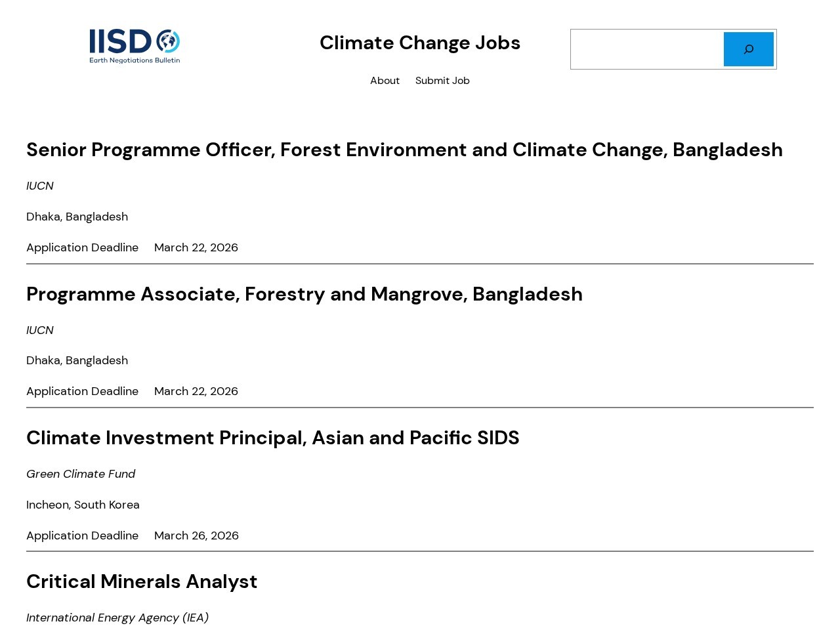The height and width of the screenshot is (630, 840).
Task: Click March 22, 2026 deadline for Senior Programme Officer
Action: point(196,247)
